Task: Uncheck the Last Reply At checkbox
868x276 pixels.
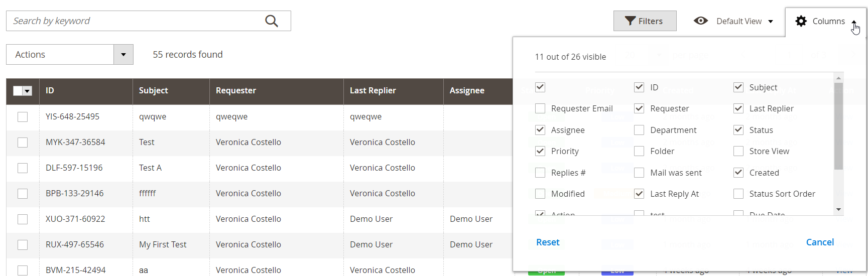Action: tap(639, 194)
